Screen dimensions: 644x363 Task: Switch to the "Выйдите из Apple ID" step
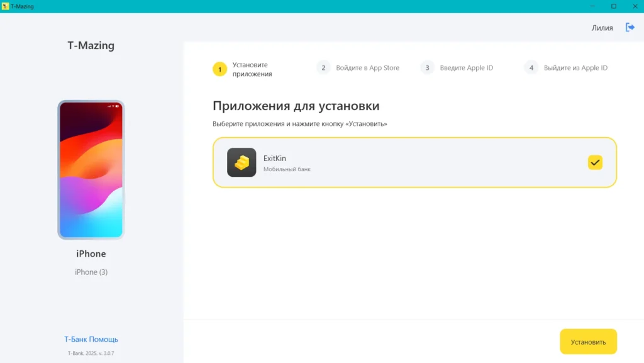click(575, 68)
